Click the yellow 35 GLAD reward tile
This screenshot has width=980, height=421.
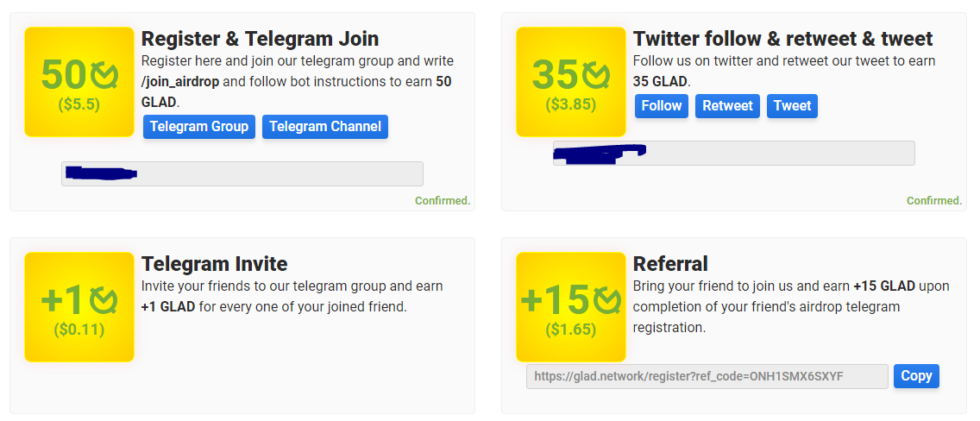[570, 82]
